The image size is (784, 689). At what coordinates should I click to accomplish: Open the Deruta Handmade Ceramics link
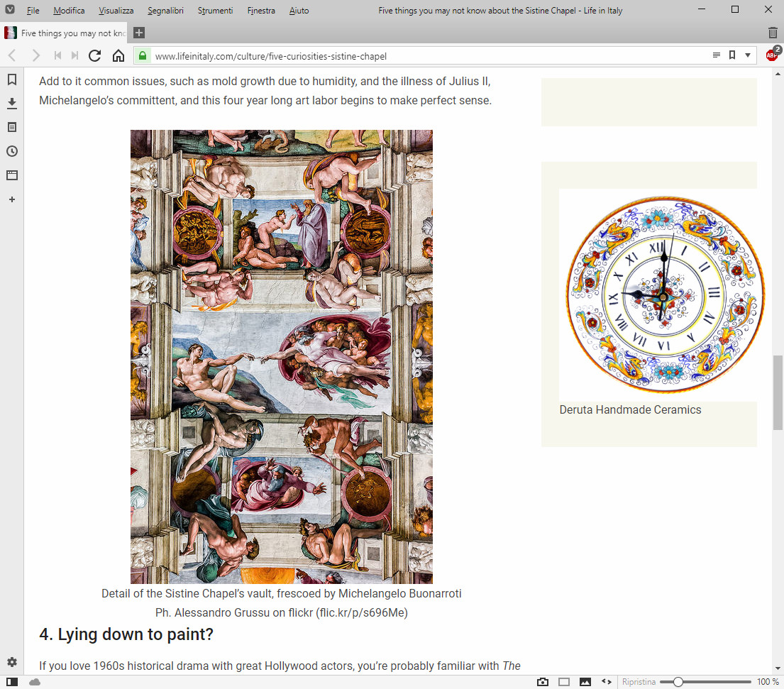(x=630, y=410)
